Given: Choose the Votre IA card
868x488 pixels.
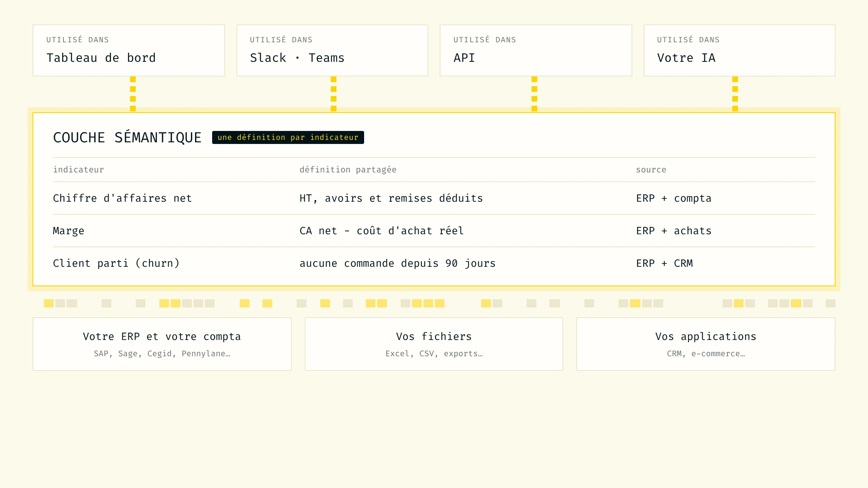Looking at the screenshot, I should pyautogui.click(x=740, y=50).
